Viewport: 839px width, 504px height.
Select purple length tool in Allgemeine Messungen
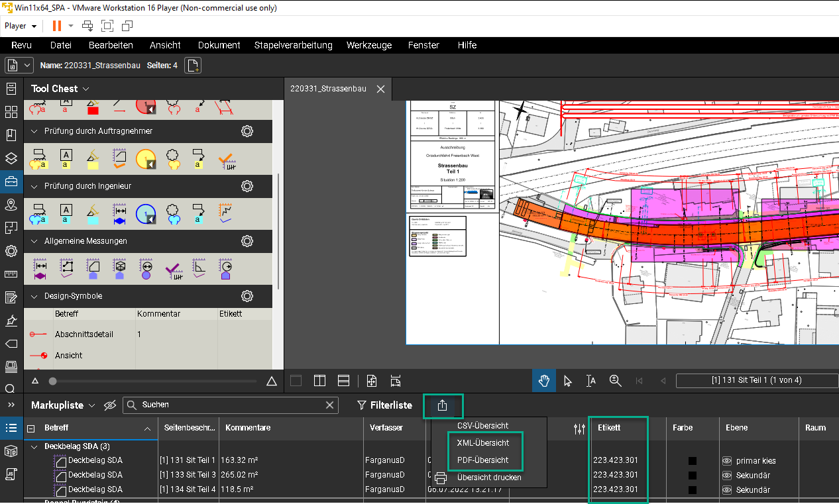40,268
